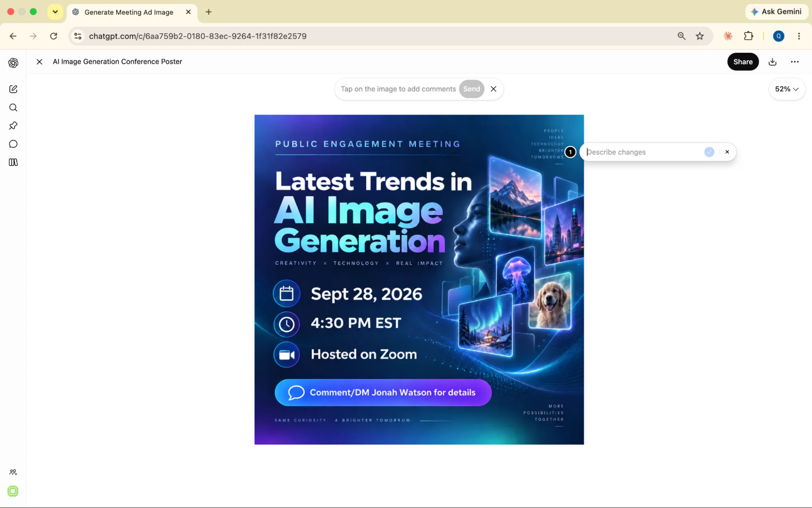Open Chrome's three-dot menu
Screen dimensions: 812x508
coord(799,36)
